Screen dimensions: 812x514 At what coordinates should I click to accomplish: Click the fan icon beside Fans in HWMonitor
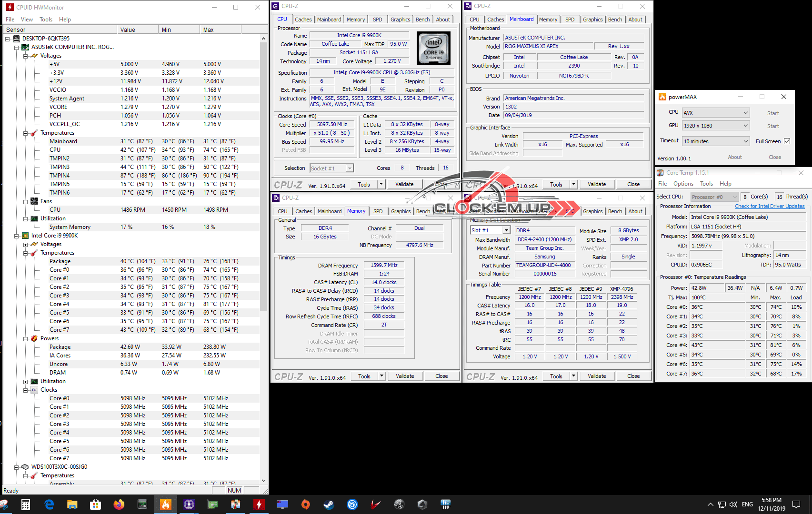(34, 201)
